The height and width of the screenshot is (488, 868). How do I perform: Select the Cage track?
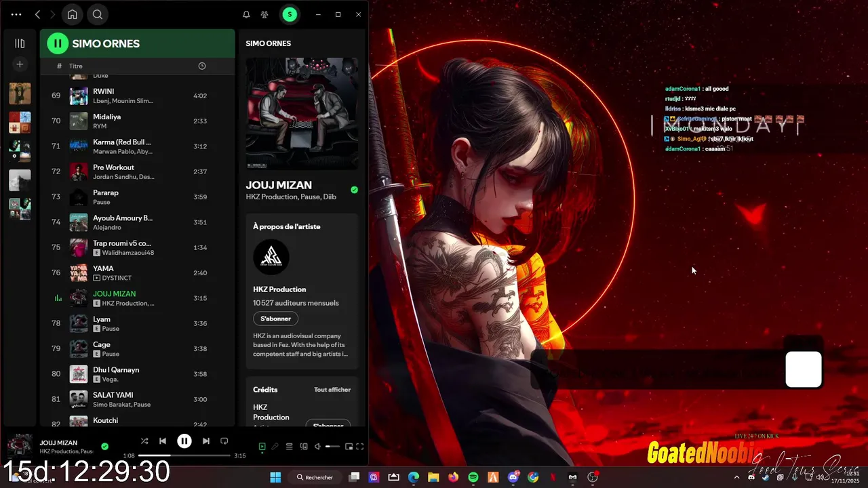point(138,349)
